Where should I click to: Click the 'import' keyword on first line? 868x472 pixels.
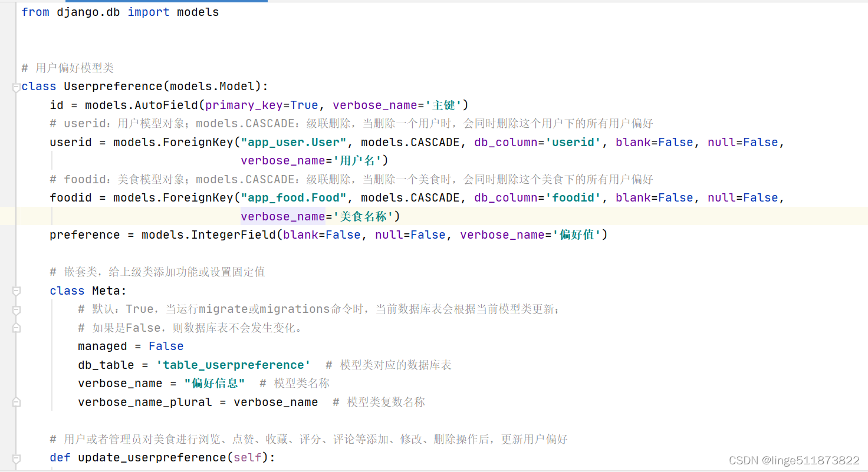[x=149, y=12]
